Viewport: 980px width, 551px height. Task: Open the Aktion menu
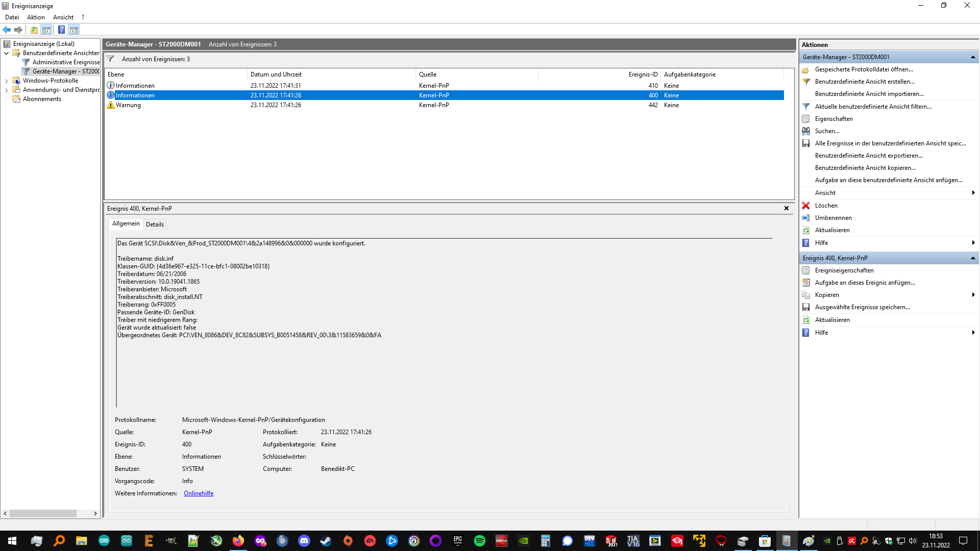[x=36, y=17]
